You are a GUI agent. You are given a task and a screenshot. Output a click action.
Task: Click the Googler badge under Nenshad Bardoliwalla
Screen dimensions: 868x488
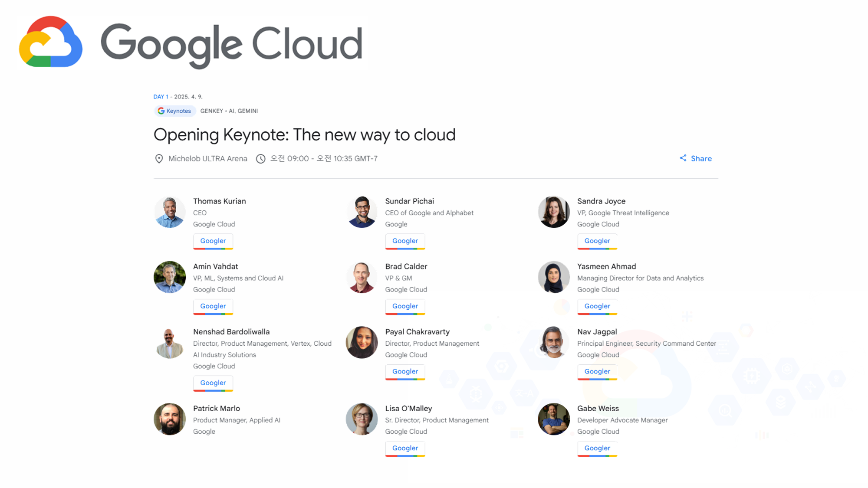pyautogui.click(x=213, y=383)
